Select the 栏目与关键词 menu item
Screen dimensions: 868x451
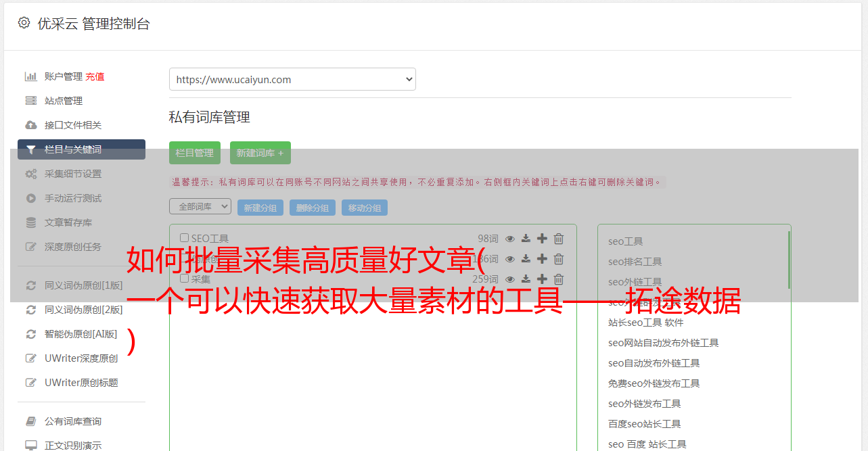click(81, 149)
